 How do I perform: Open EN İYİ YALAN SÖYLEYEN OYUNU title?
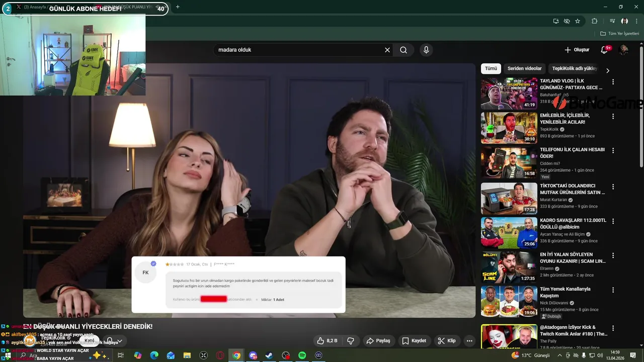pyautogui.click(x=573, y=258)
